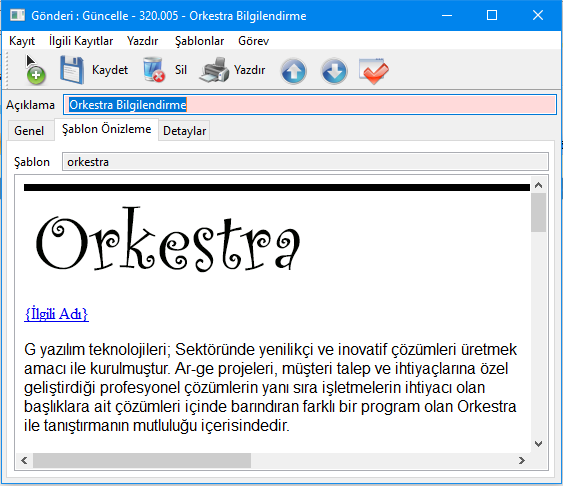Follow the {İlgili Adı} hyperlink

tap(56, 314)
